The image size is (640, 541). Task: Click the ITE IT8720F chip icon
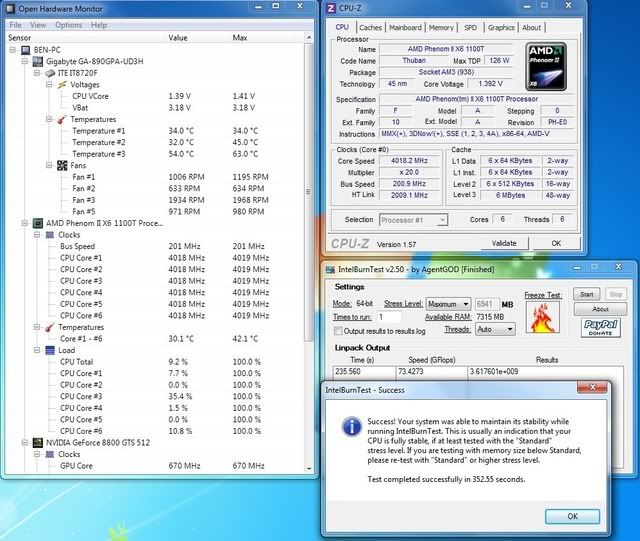(50, 73)
